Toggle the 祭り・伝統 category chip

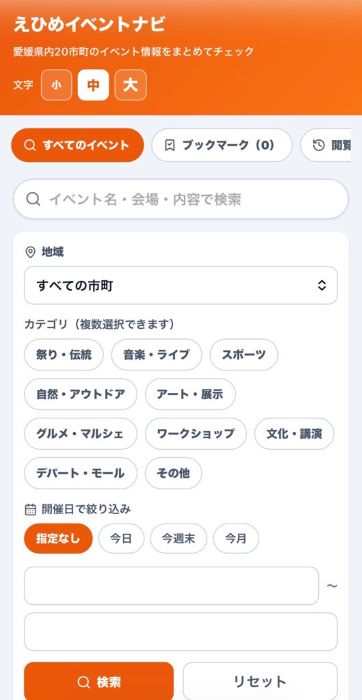coord(64,355)
